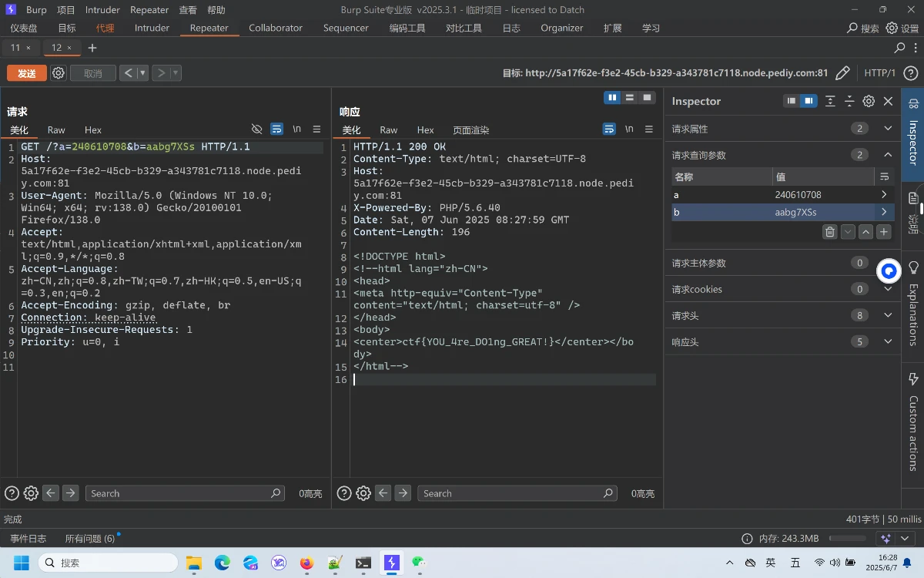This screenshot has height=578, width=924.
Task: Add new query parameter plus icon
Action: (x=884, y=231)
